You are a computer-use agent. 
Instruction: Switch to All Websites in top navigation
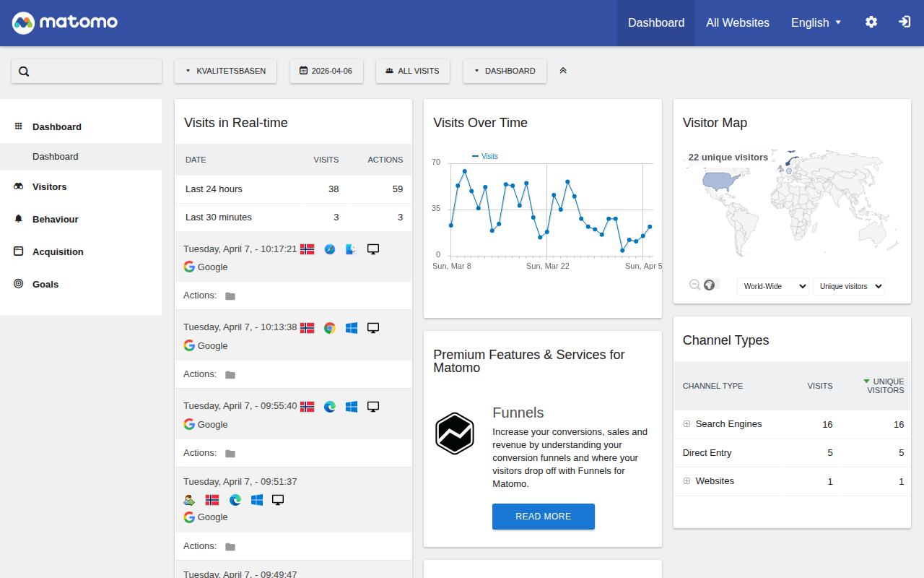point(737,22)
